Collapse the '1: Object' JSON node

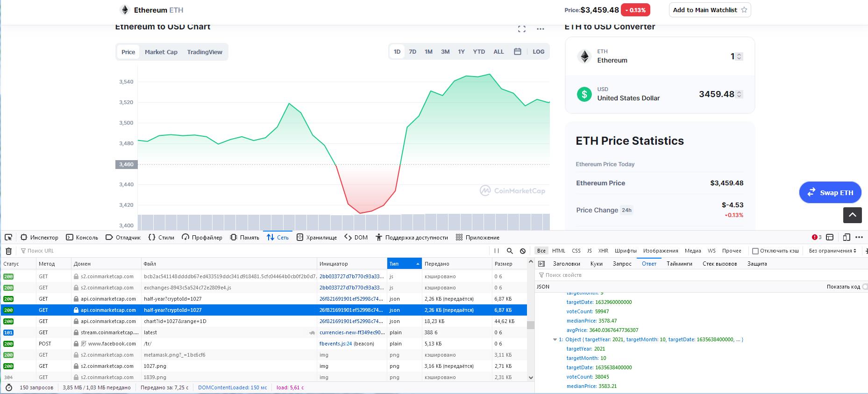click(555, 340)
